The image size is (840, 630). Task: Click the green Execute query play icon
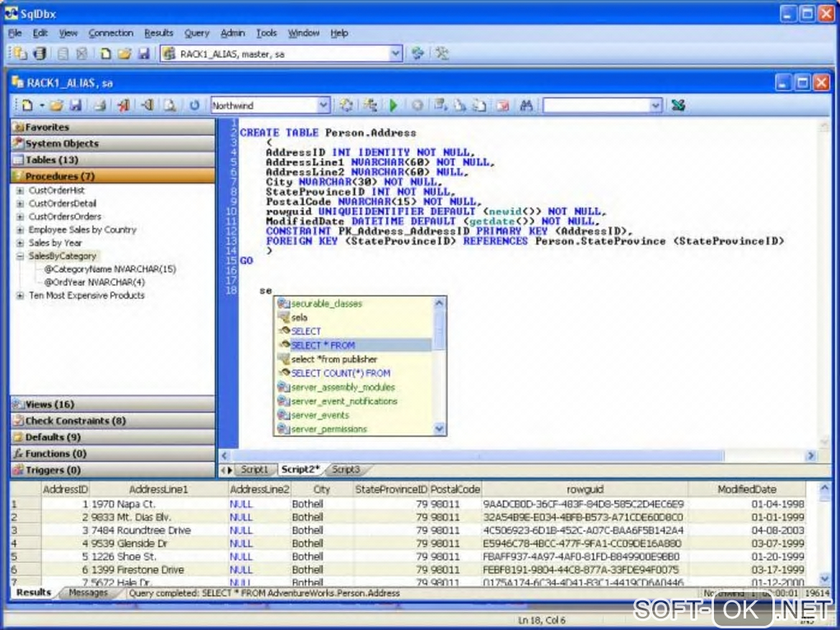pyautogui.click(x=394, y=105)
